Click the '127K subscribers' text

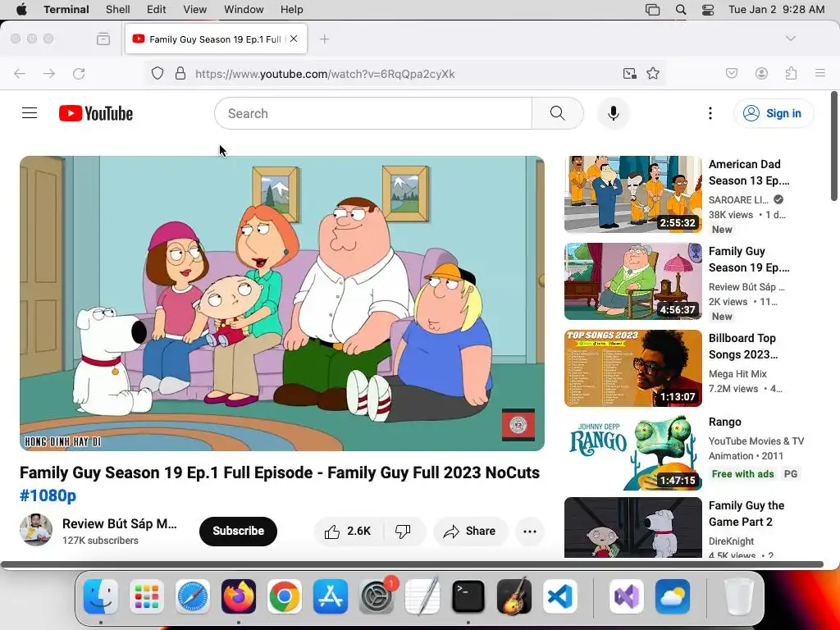pos(100,541)
